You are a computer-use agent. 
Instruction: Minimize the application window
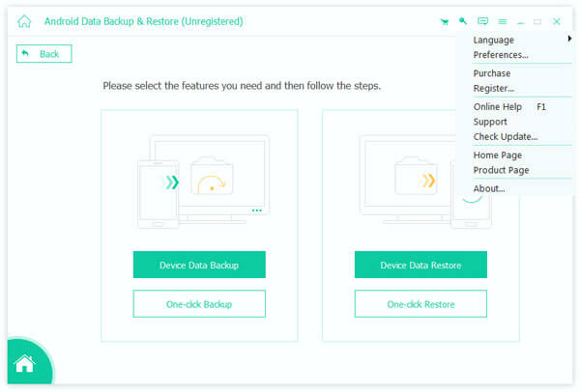[520, 22]
